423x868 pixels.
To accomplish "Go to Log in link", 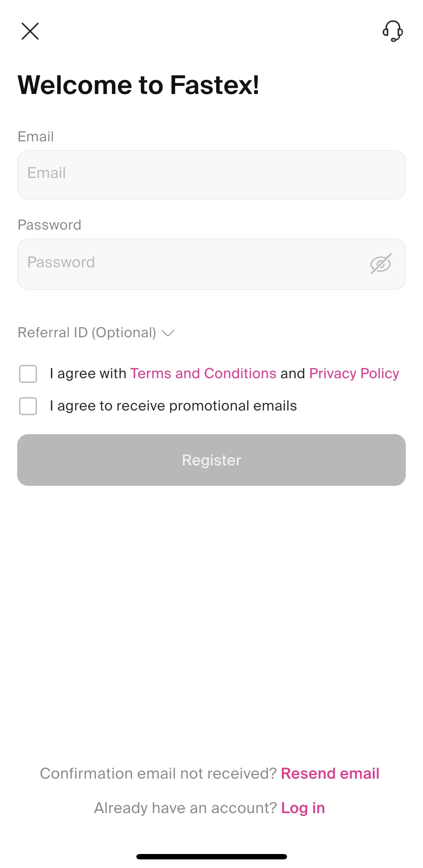I will [303, 808].
